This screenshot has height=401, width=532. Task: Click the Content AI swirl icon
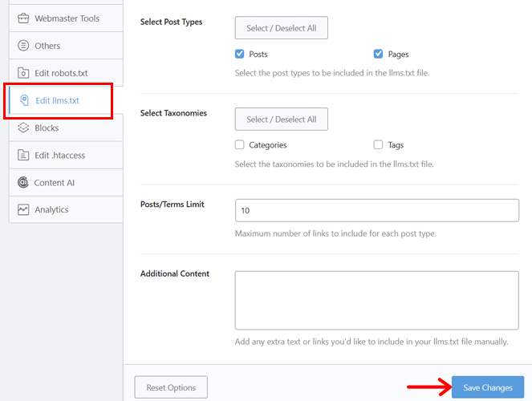[x=23, y=182]
